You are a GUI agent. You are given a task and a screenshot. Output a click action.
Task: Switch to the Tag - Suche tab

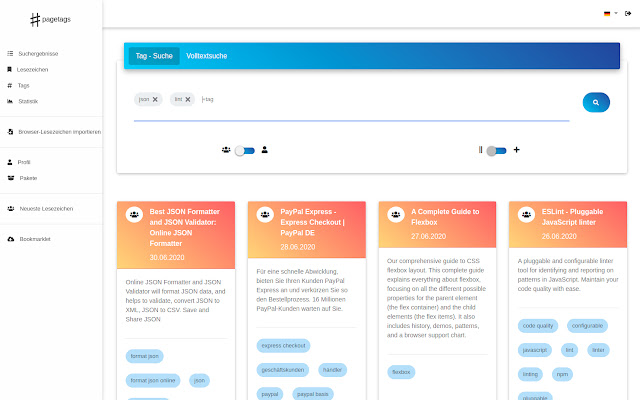click(154, 56)
